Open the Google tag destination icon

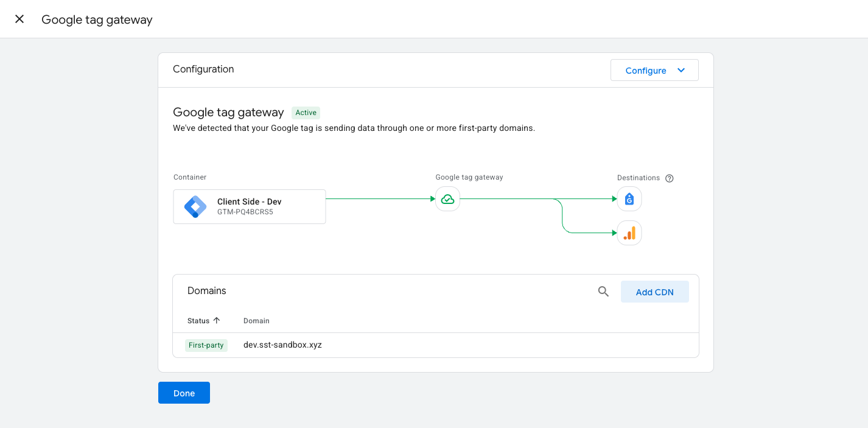[629, 198]
